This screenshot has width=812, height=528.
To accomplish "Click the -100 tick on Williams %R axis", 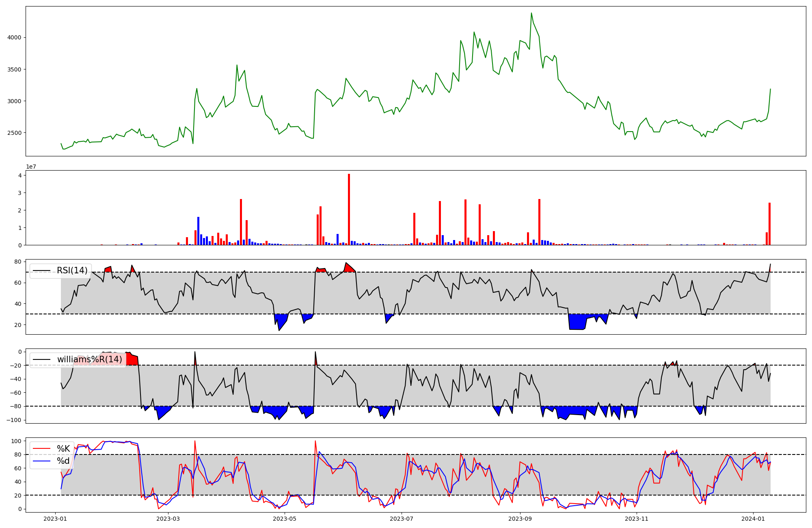I will click(x=15, y=420).
